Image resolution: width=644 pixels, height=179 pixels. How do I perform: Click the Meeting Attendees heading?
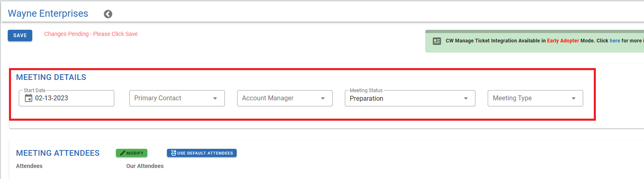[x=58, y=153]
